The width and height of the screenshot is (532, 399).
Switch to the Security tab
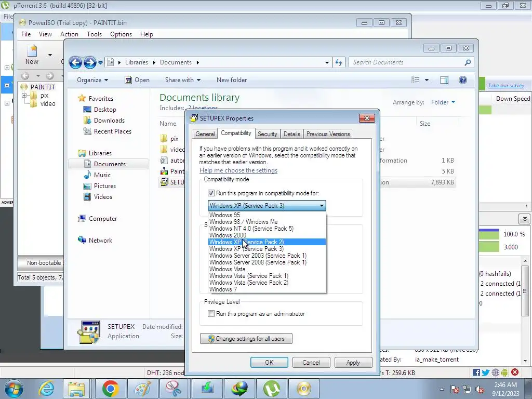click(268, 134)
